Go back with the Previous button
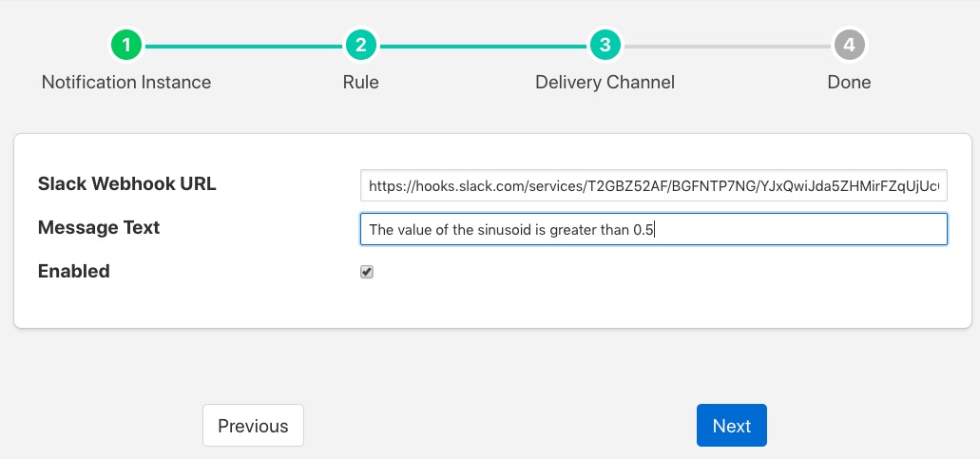Viewport: 980px width, 459px height. point(253,426)
